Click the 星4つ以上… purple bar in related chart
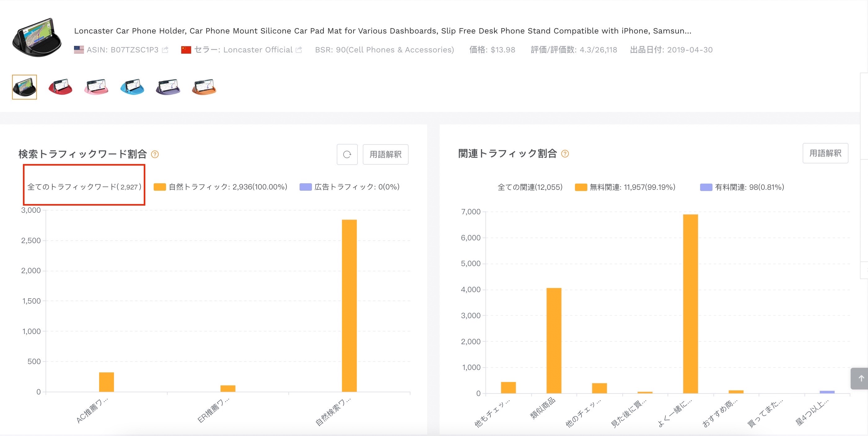868x436 pixels. (x=827, y=392)
